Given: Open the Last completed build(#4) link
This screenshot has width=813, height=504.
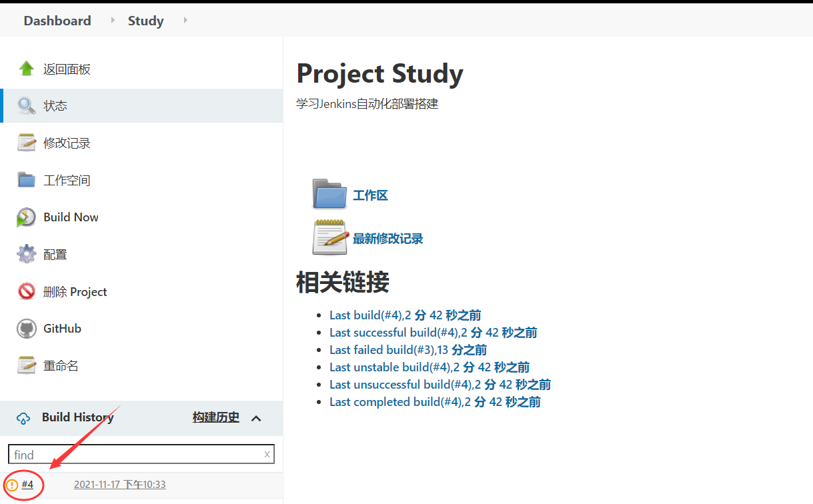Looking at the screenshot, I should click(x=435, y=402).
